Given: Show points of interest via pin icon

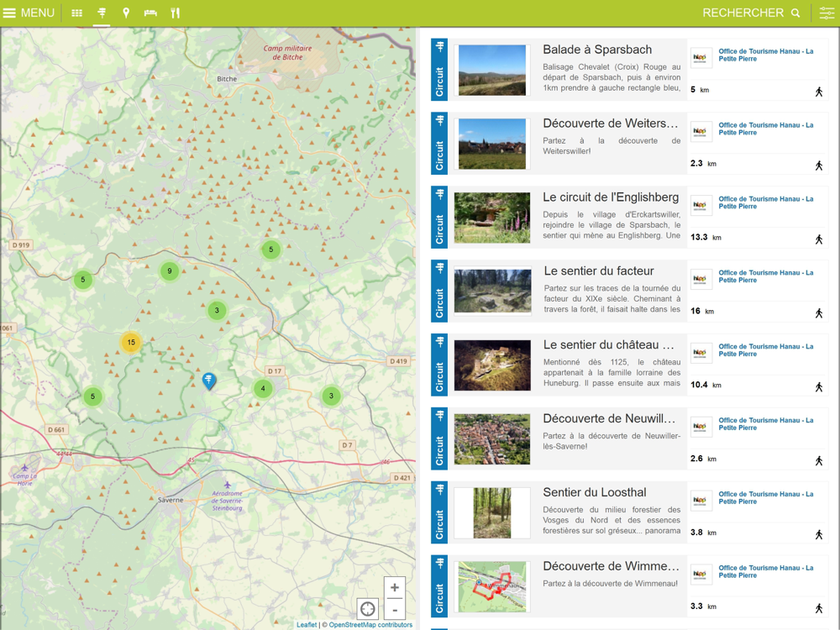Looking at the screenshot, I should (126, 13).
